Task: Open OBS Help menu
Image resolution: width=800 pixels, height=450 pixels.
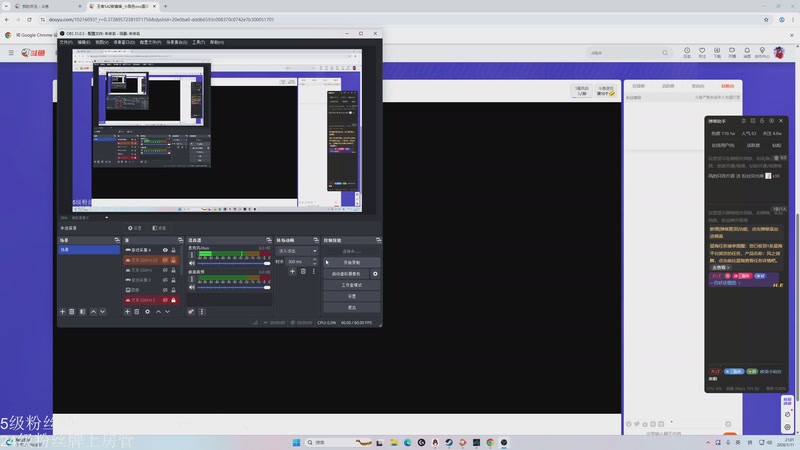Action: (217, 42)
